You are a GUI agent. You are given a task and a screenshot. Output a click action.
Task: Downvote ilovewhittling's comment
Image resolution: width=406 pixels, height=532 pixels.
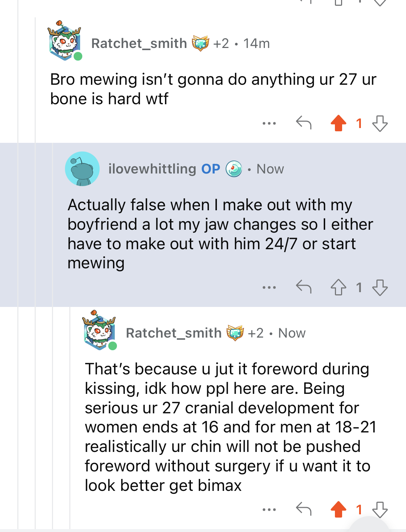(x=380, y=287)
